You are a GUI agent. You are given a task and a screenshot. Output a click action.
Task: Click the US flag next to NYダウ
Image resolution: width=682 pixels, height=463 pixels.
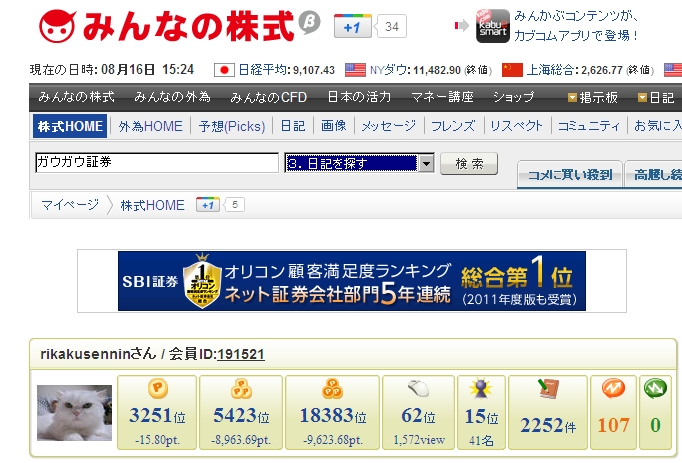(x=355, y=70)
